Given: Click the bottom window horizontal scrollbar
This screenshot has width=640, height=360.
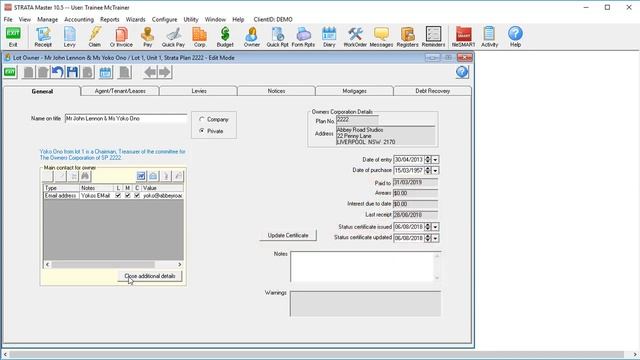Looking at the screenshot, I should tap(320, 355).
